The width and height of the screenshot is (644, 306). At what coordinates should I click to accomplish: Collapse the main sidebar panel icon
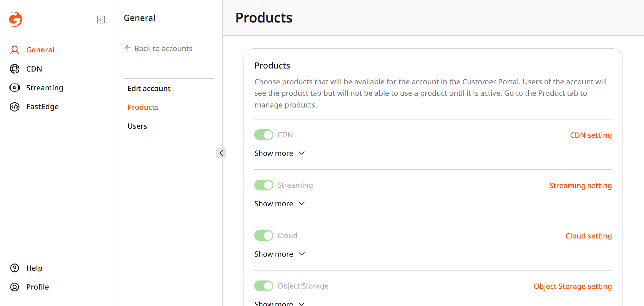point(101,19)
